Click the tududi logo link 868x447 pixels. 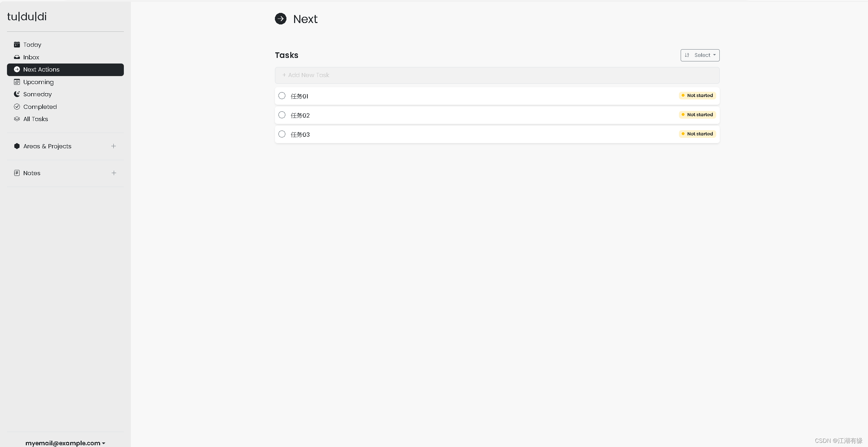click(x=27, y=16)
